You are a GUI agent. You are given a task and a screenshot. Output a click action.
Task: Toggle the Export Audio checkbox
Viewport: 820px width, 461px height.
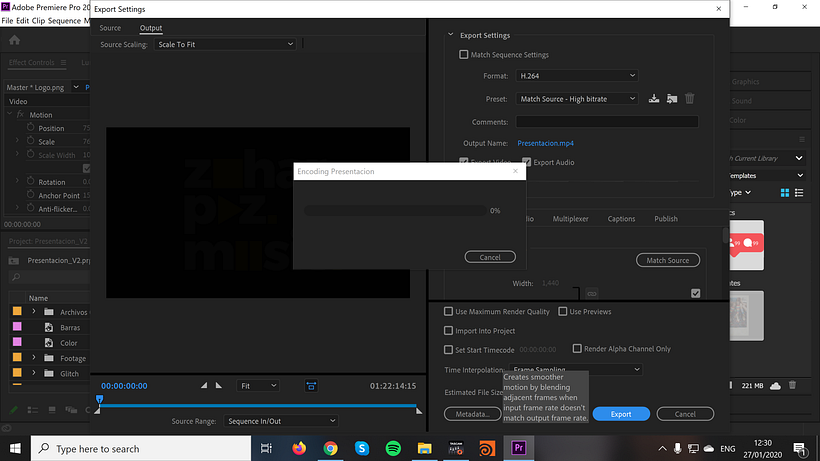point(527,162)
